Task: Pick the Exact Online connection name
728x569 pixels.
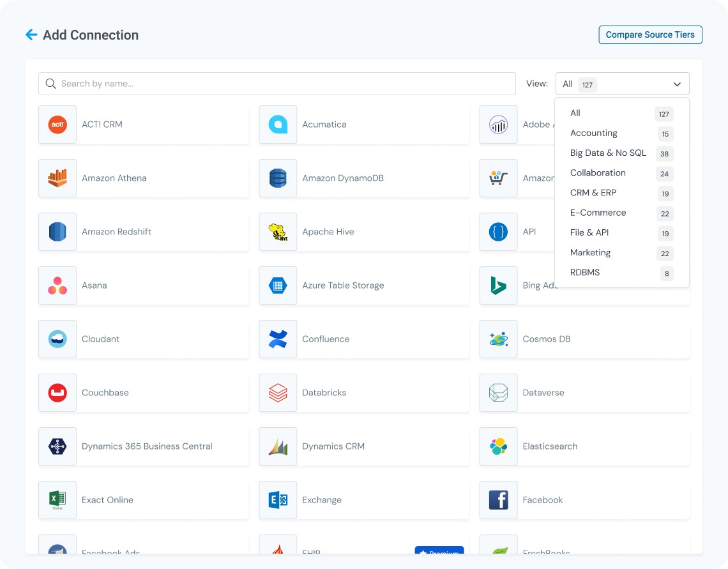Action: tap(107, 500)
